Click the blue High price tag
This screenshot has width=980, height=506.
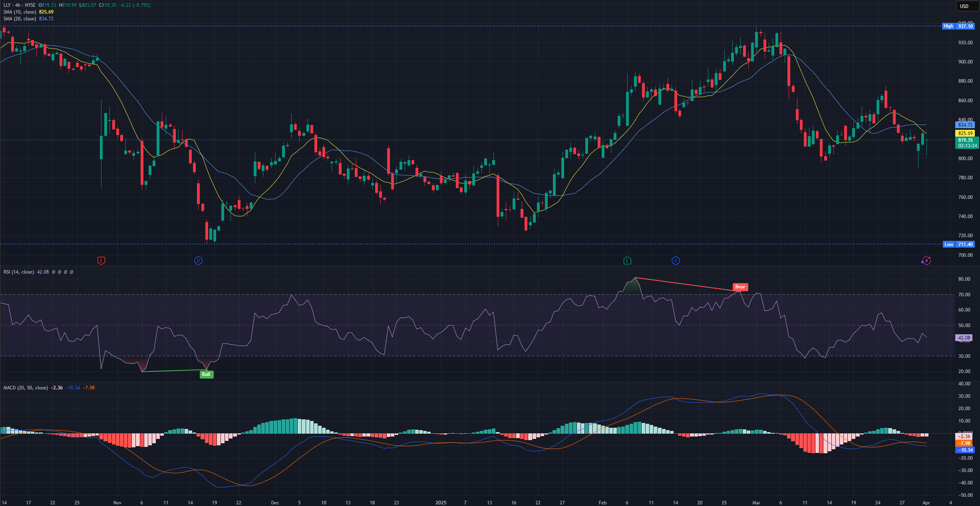tap(948, 26)
